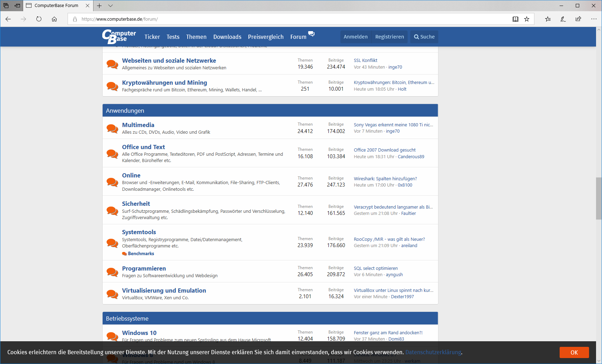The image size is (602, 364).
Task: Open the browser home page icon
Action: click(x=54, y=19)
